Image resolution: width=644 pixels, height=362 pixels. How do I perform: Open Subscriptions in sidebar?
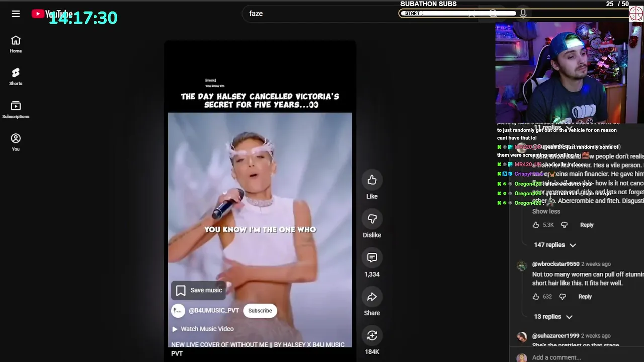click(16, 110)
